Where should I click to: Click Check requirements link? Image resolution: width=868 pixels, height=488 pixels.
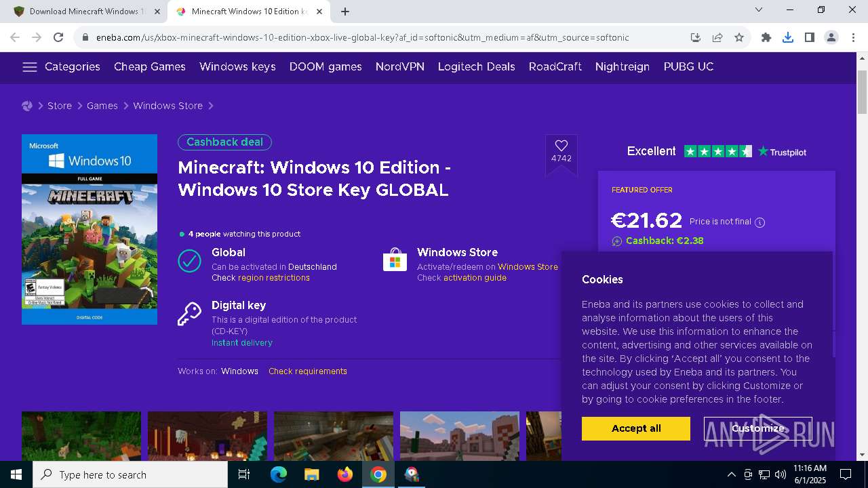click(308, 371)
